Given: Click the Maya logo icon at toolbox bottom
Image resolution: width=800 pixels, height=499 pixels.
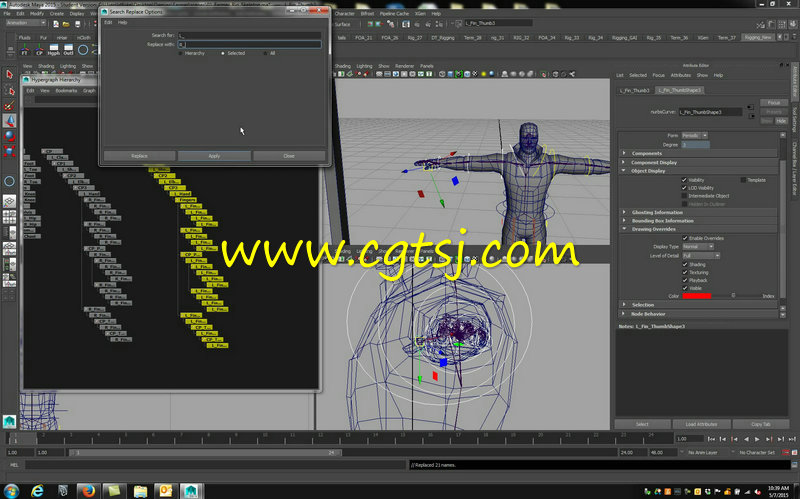Looking at the screenshot, I should [x=9, y=421].
